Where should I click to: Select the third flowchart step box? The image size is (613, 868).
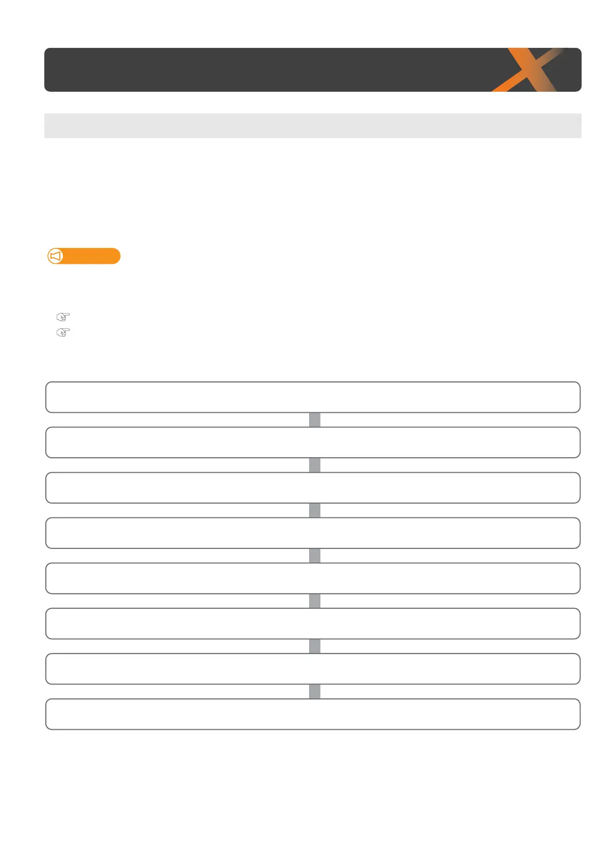click(x=313, y=488)
